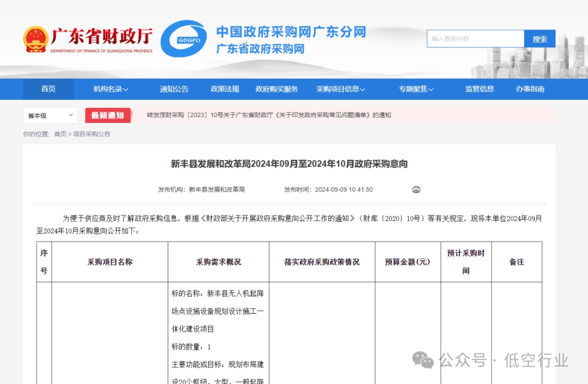
Task: Click the 序号 table column header
Action: point(44,262)
